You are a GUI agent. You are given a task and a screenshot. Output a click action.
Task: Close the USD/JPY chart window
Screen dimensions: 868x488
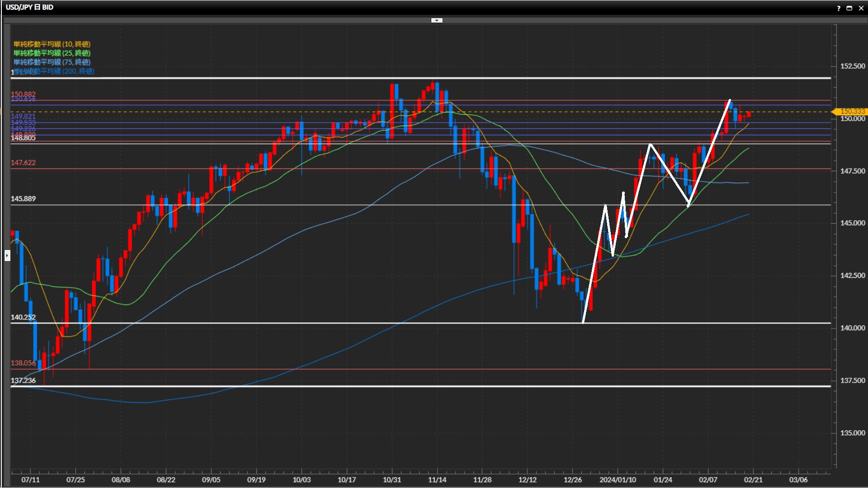pyautogui.click(x=861, y=8)
